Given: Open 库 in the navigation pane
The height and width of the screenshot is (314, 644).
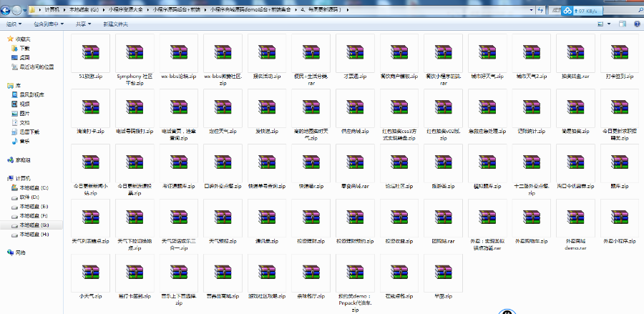Looking at the screenshot, I should [x=18, y=85].
